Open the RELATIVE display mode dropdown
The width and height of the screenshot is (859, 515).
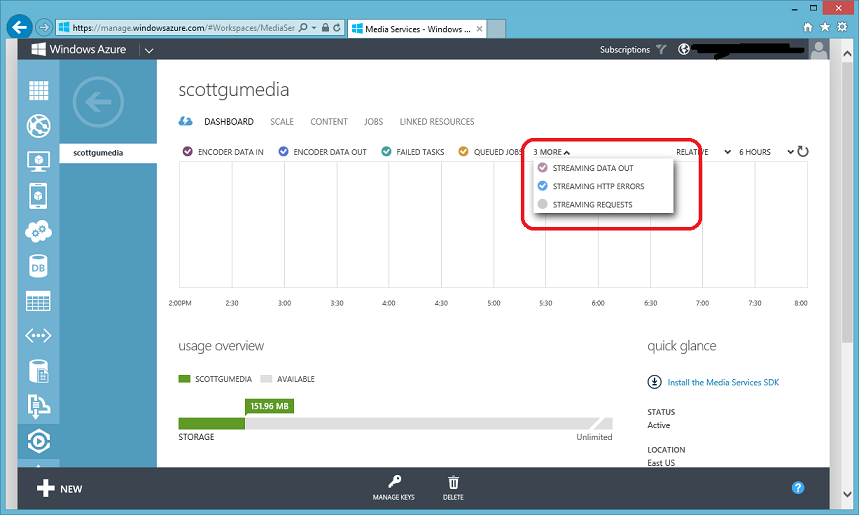pos(703,152)
